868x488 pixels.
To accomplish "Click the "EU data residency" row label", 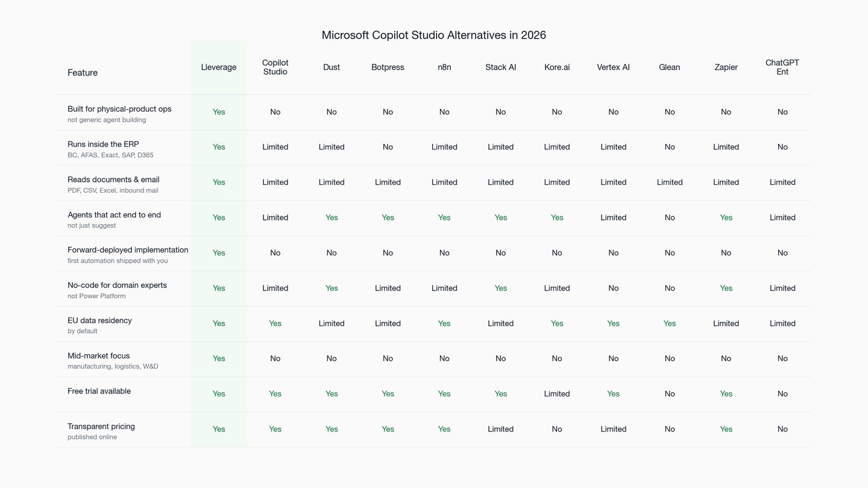I will [x=99, y=321].
